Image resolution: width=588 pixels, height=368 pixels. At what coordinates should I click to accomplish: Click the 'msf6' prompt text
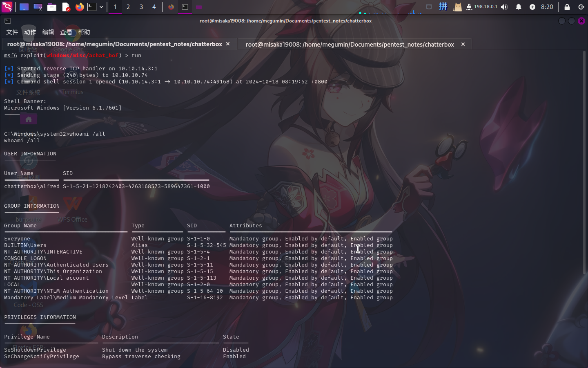pos(11,56)
